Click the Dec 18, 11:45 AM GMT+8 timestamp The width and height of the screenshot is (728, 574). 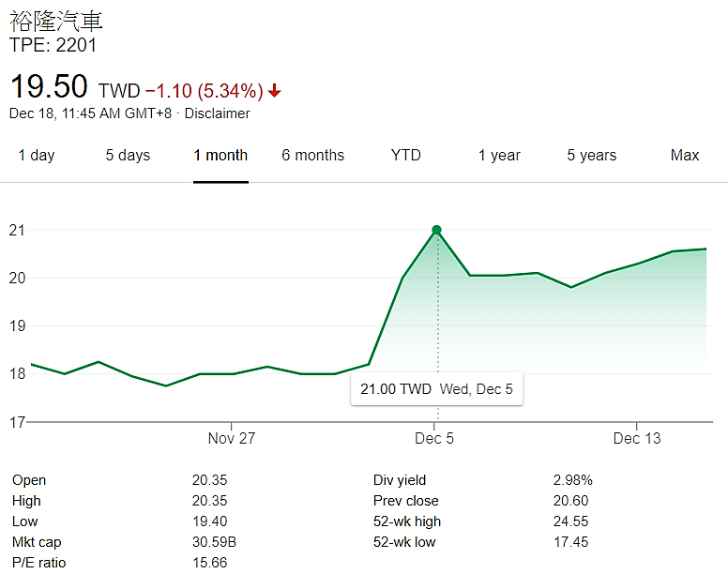(91, 113)
